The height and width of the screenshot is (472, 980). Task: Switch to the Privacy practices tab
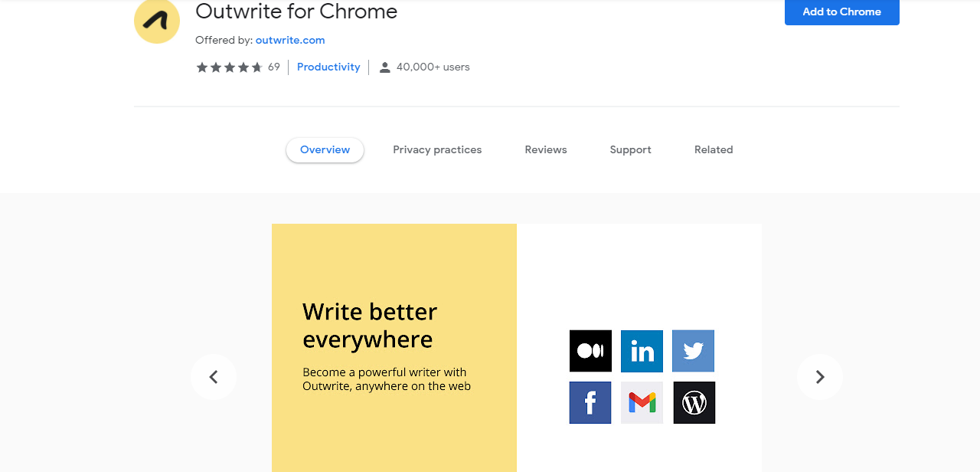click(x=437, y=149)
